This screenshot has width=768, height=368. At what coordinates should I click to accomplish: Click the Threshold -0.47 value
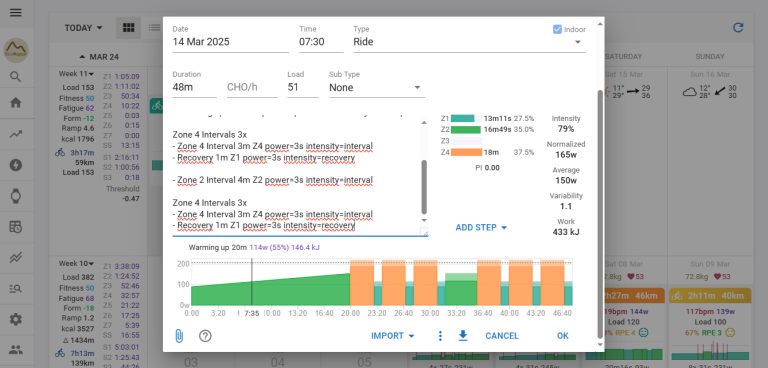[x=131, y=198]
